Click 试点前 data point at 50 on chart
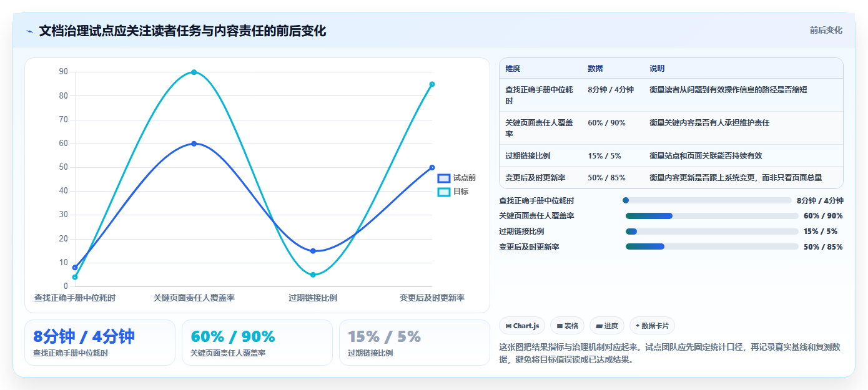868x390 pixels. click(x=432, y=167)
